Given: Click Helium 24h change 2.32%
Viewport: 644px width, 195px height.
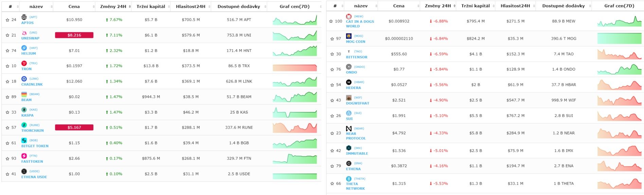Looking at the screenshot, I should 114,51.
